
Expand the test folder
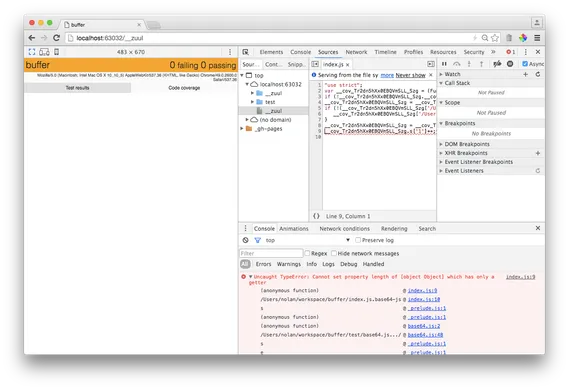[x=252, y=102]
